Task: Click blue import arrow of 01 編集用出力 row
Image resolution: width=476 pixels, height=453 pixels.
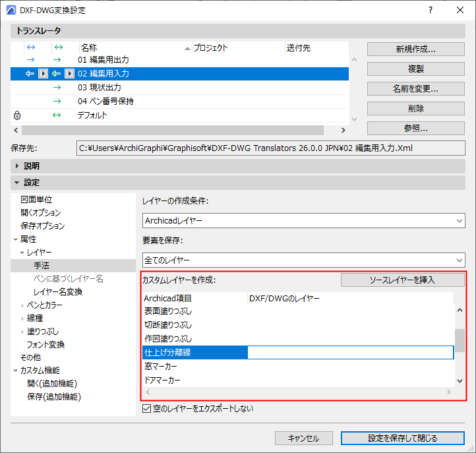Action: click(31, 60)
